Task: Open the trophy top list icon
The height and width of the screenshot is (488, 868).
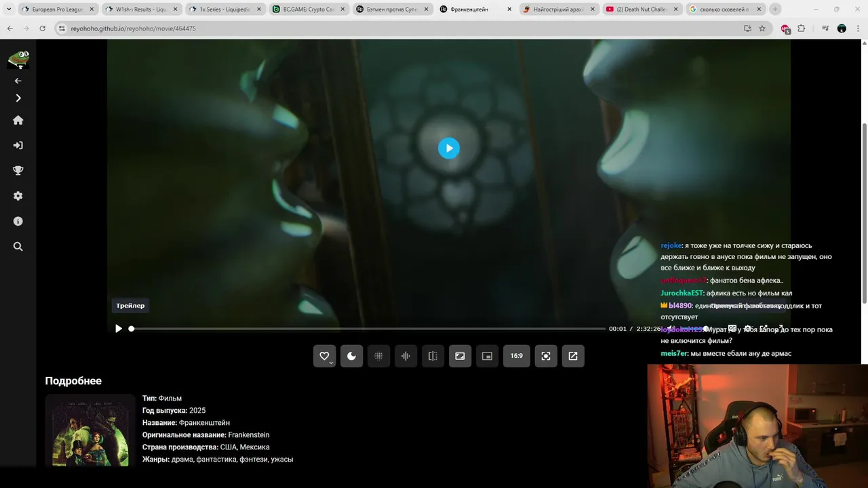Action: tap(18, 171)
